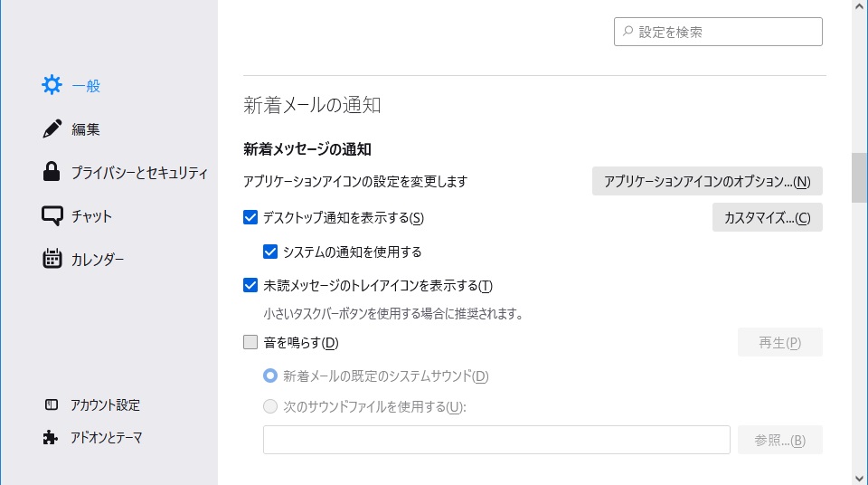Select 次のサウンドファイルを使用する radio option
The image size is (868, 485).
click(x=270, y=406)
